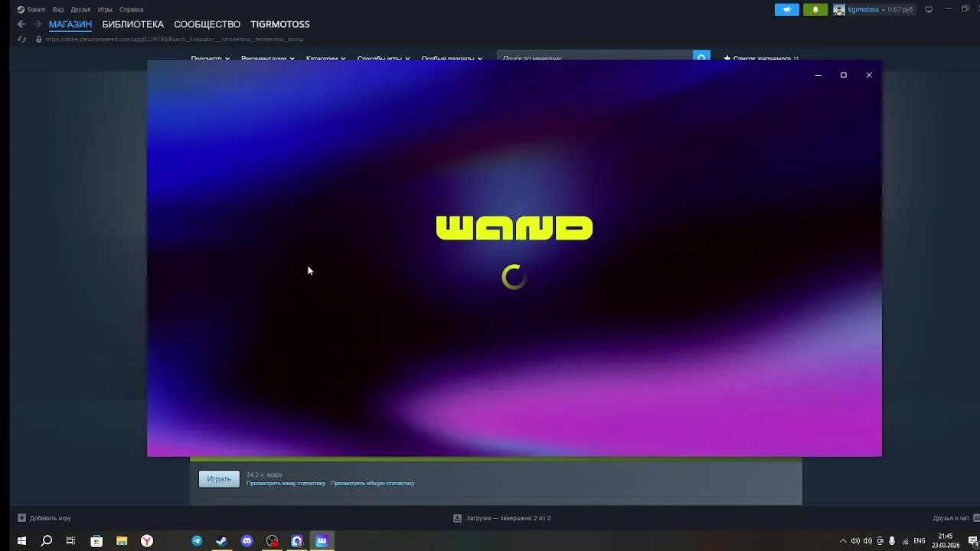Open Просмотреть общую статистику link
This screenshot has height=551, width=980.
pyautogui.click(x=373, y=484)
